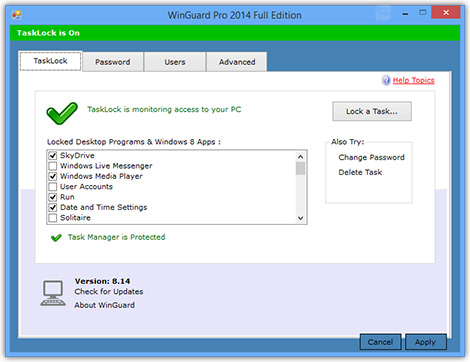Click the list scroll down arrow

pos(300,218)
